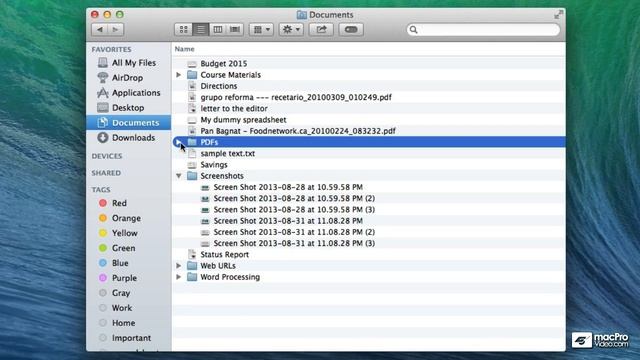Enter full screen with the corner arrows
Viewport: 640px width, 360px height.
[x=558, y=15]
